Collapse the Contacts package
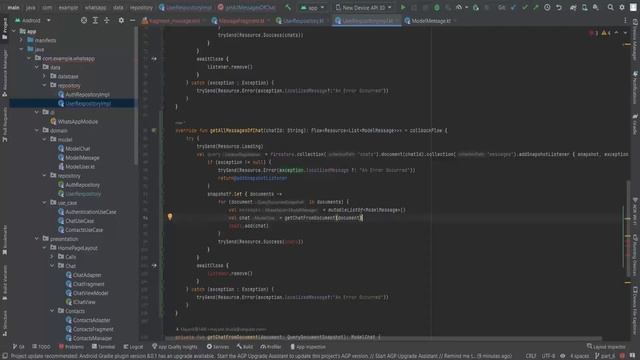This screenshot has width=640, height=360. (52, 311)
